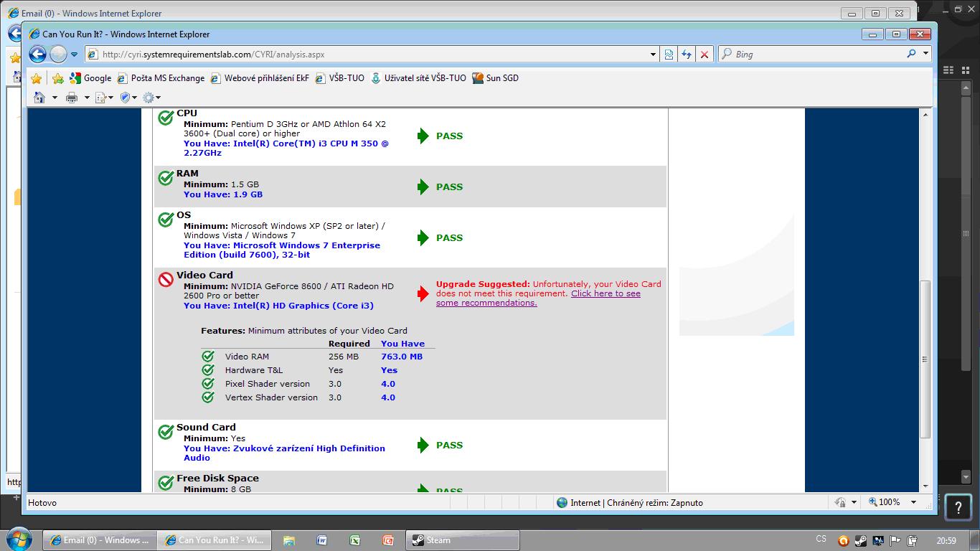Open the Tools gear dropdown
The image size is (980, 551).
(x=151, y=98)
